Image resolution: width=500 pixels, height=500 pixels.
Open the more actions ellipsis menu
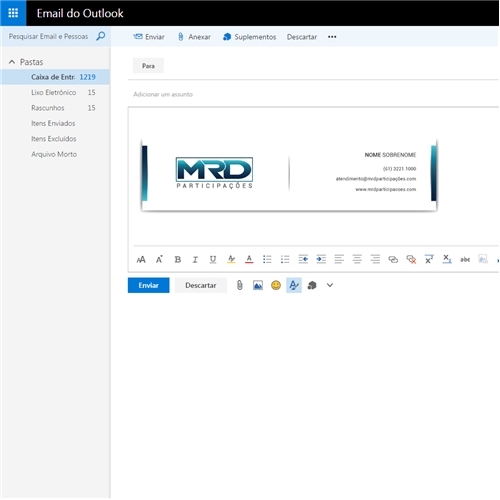click(x=332, y=37)
